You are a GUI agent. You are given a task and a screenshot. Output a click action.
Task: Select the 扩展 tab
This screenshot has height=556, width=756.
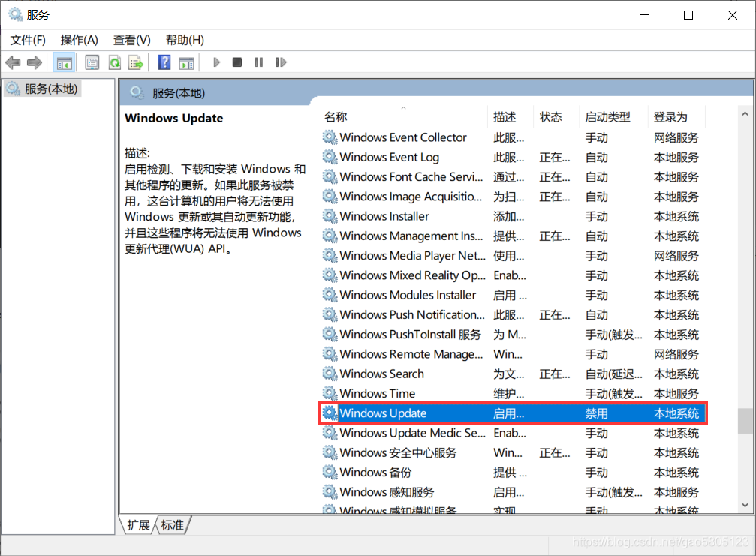(137, 525)
